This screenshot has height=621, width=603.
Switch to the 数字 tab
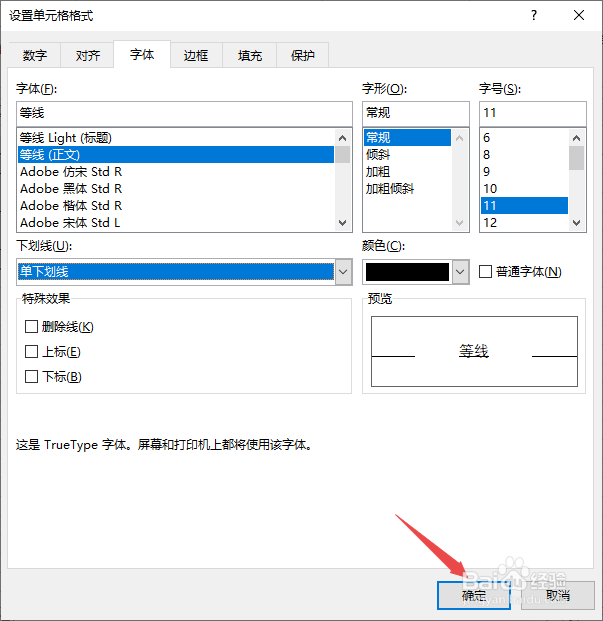[34, 55]
